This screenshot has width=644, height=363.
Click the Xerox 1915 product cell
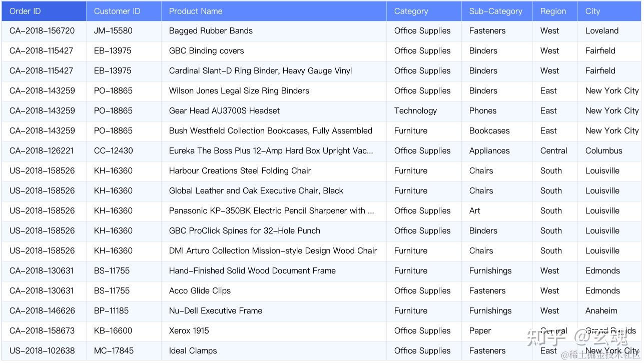pos(189,331)
